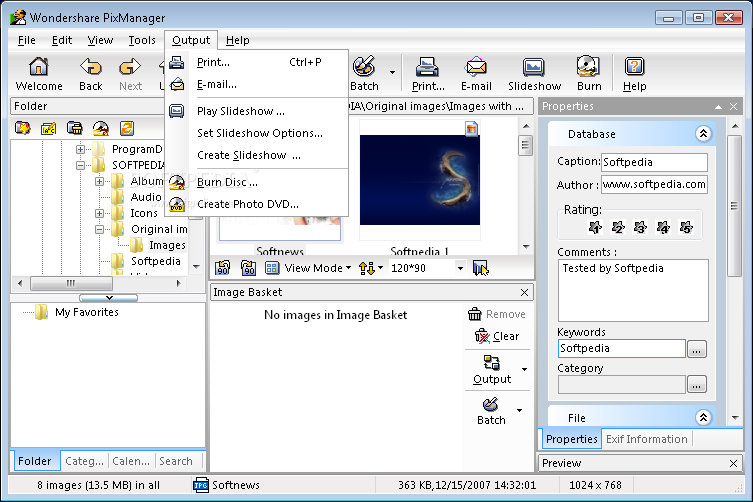Click browse button next to Category field

pyautogui.click(x=696, y=384)
